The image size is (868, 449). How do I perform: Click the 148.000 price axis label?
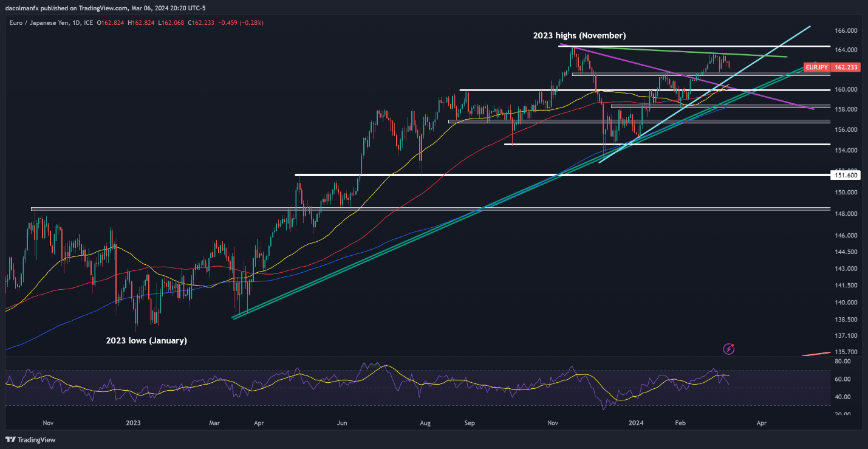click(846, 214)
